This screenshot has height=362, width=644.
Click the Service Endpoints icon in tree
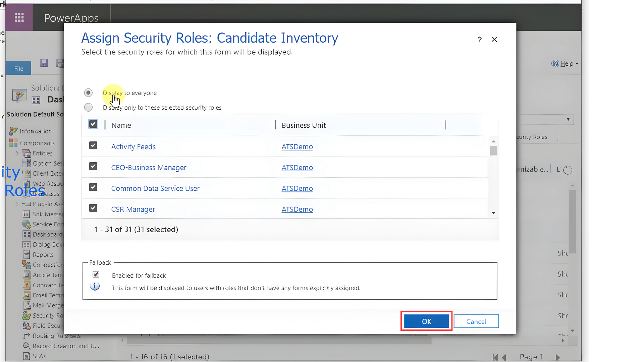tap(26, 224)
